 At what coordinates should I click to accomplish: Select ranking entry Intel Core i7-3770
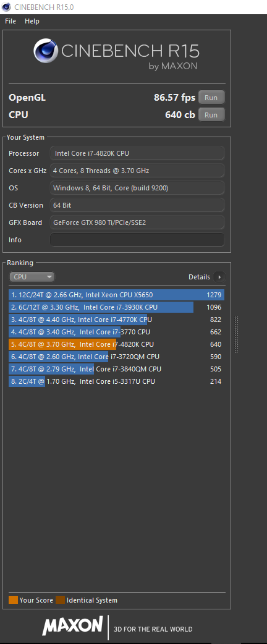pyautogui.click(x=117, y=332)
